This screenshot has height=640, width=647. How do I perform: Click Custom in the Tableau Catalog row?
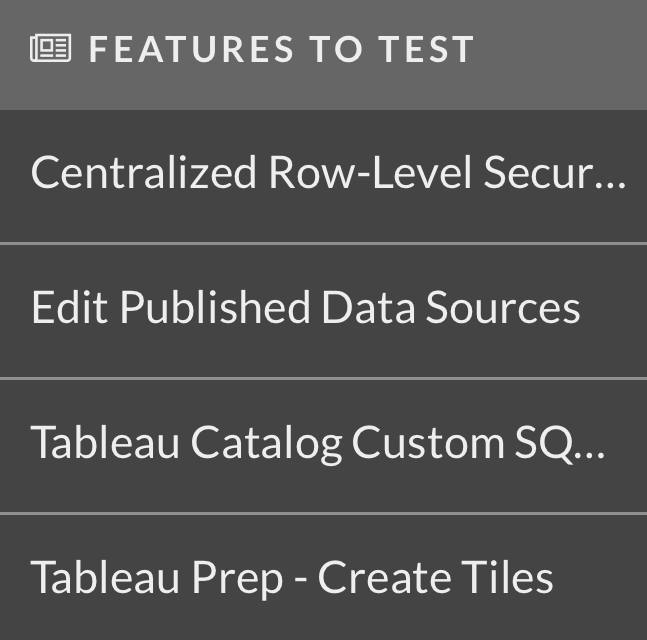pos(428,442)
